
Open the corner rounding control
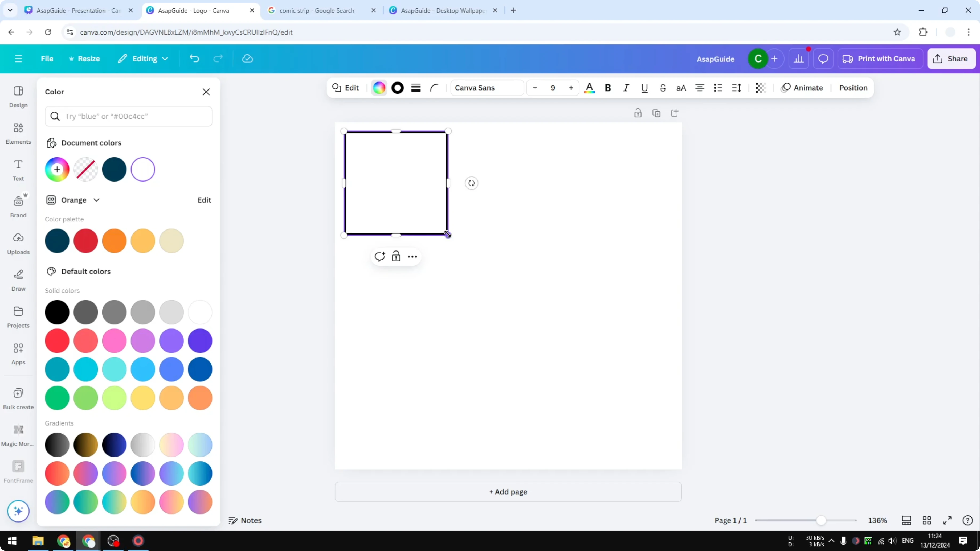click(x=434, y=88)
